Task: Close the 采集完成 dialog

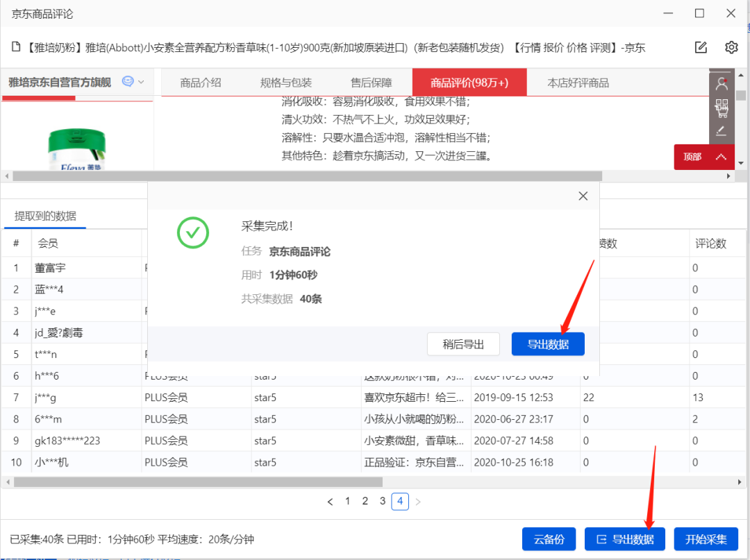Action: [x=583, y=196]
